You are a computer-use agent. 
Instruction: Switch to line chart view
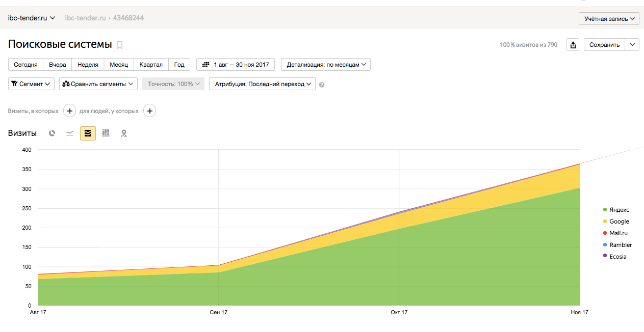(x=70, y=133)
